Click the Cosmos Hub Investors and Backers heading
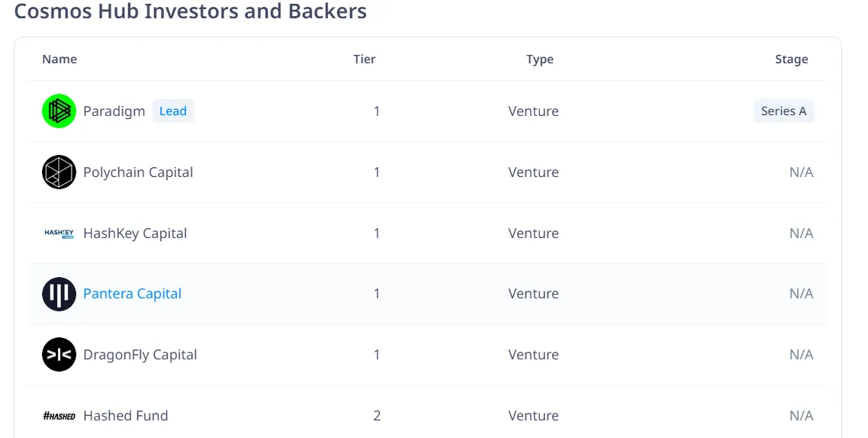The width and height of the screenshot is (868, 438). coord(191,11)
